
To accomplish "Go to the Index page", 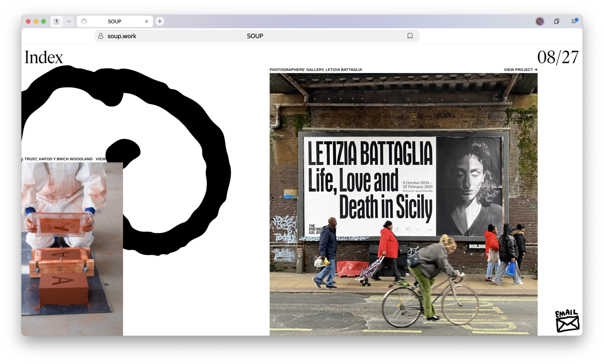I will tap(44, 57).
